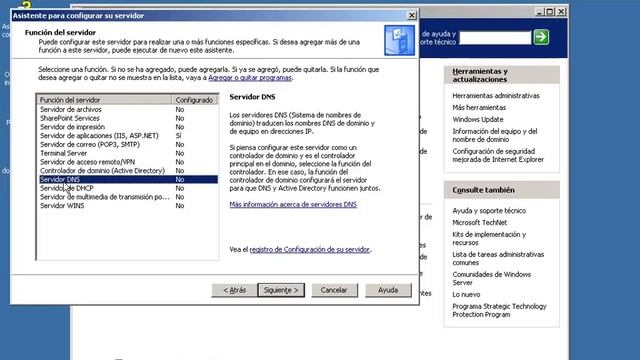Open Microsoft TechNet link
This screenshot has width=640, height=360.
click(480, 223)
